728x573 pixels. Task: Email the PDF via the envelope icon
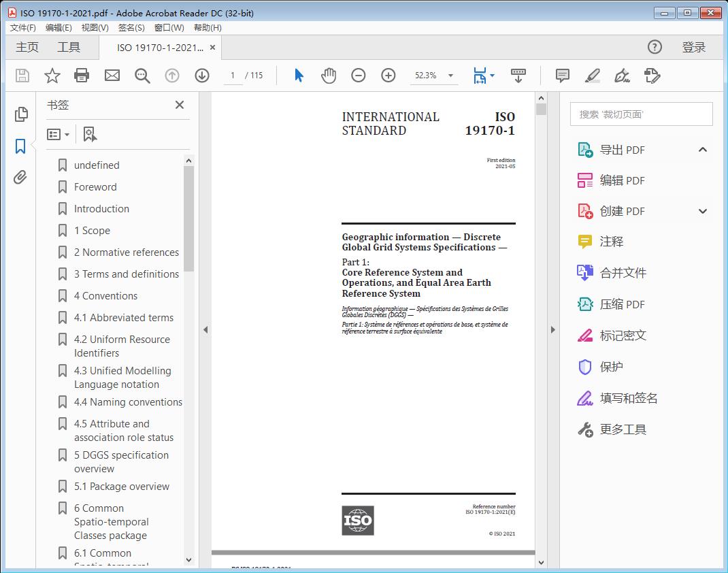coord(112,76)
